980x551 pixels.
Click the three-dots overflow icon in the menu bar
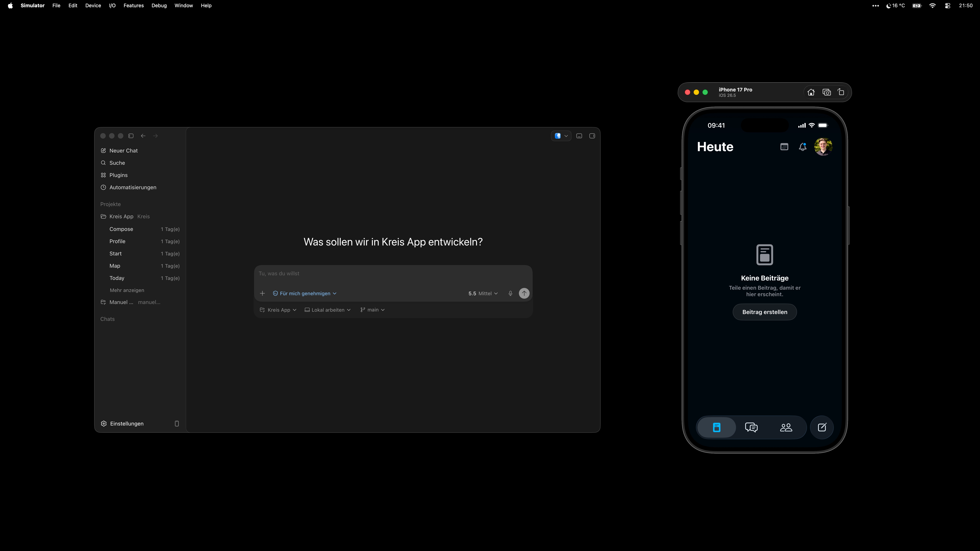click(x=875, y=6)
